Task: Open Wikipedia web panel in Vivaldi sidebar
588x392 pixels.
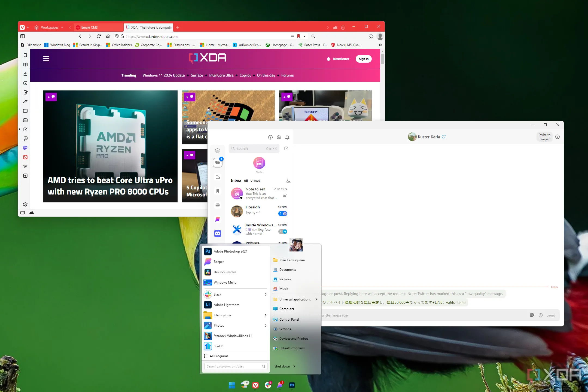Action: [x=25, y=166]
